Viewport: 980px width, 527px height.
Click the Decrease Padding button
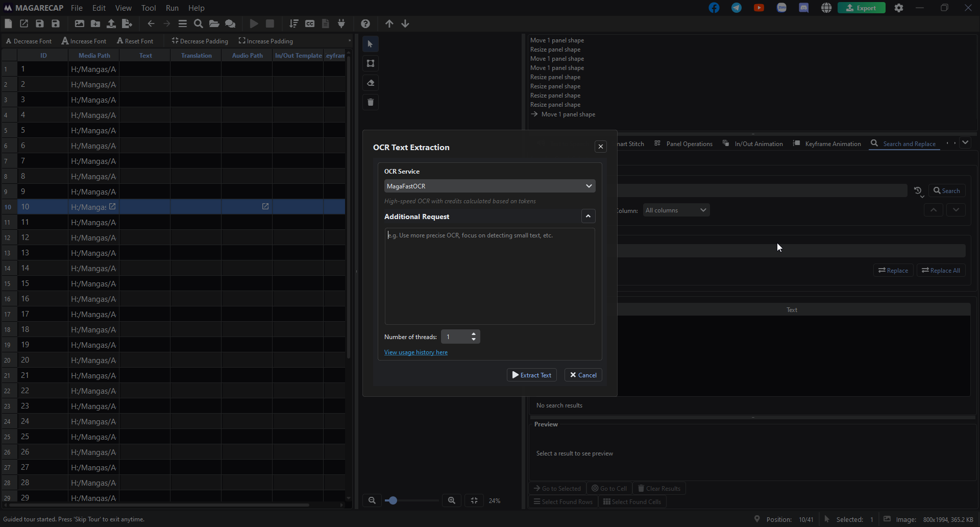200,41
